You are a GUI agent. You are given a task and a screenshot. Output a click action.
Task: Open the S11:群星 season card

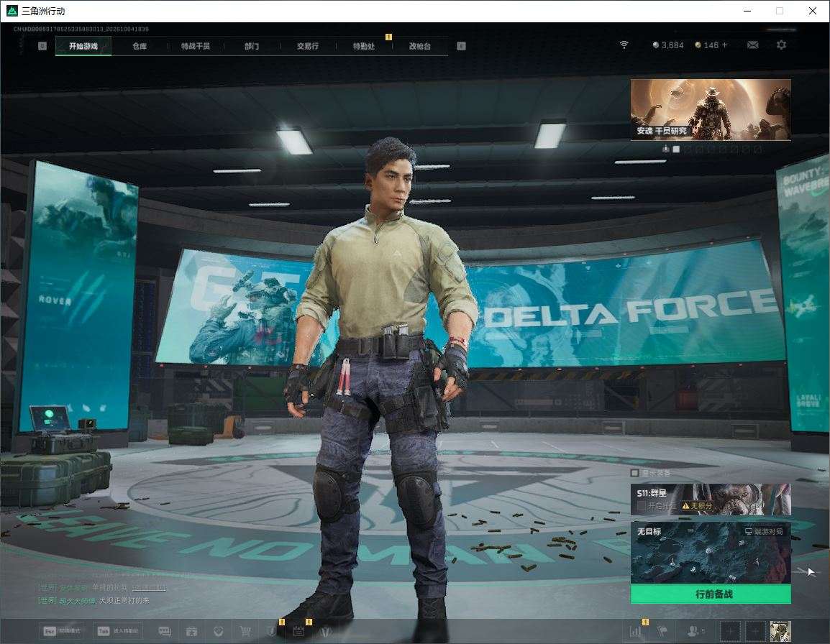point(711,499)
